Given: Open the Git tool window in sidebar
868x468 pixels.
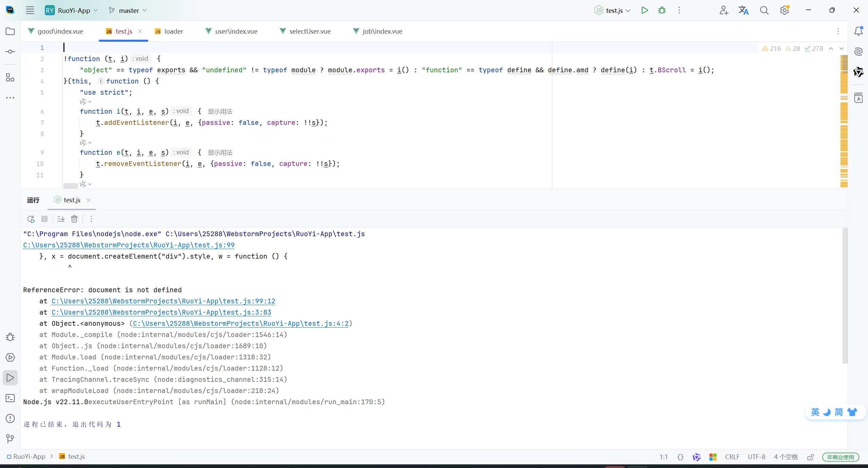Looking at the screenshot, I should click(x=10, y=438).
